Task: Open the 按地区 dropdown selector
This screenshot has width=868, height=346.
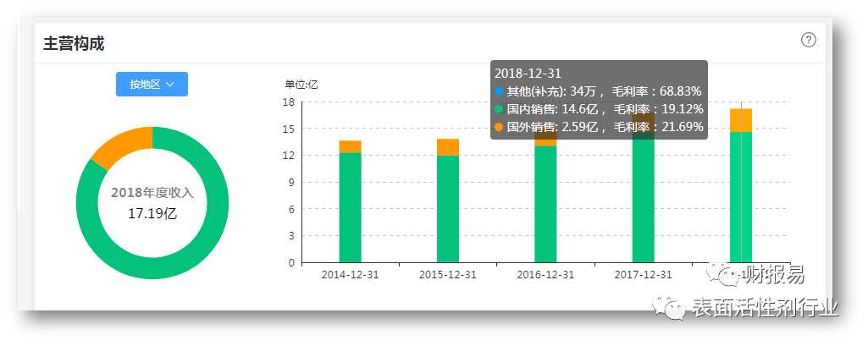Action: tap(152, 84)
